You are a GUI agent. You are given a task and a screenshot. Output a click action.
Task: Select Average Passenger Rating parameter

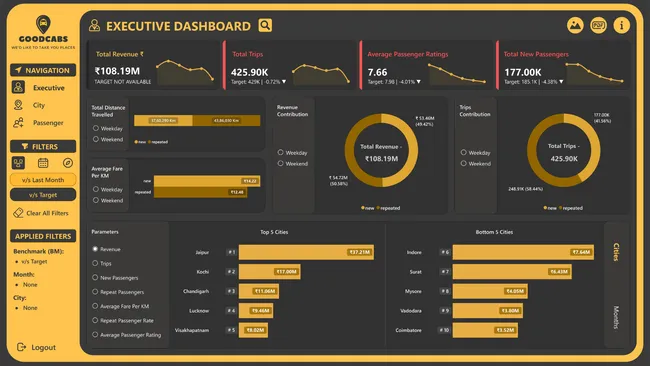(x=95, y=334)
